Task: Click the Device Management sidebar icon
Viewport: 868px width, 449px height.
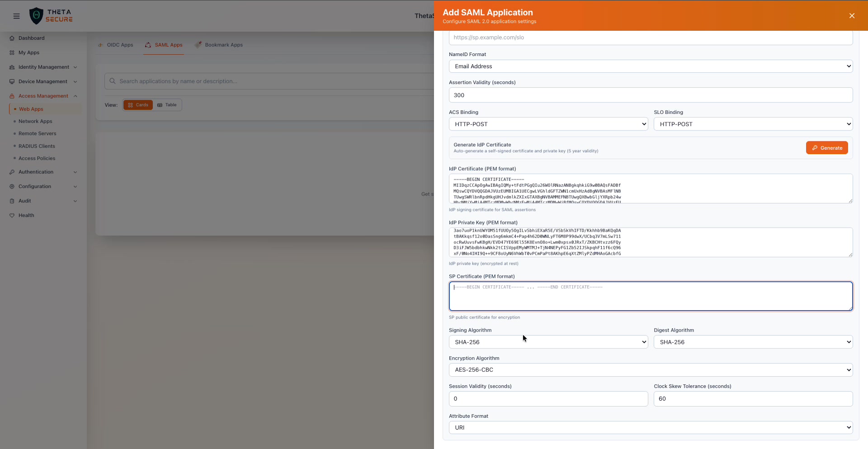Action: click(12, 81)
